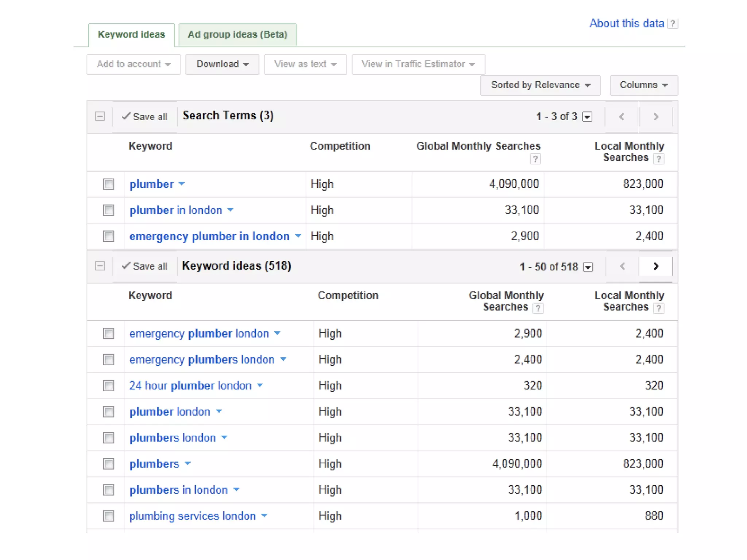
Task: Check the box for plumber keyword
Action: click(x=108, y=184)
